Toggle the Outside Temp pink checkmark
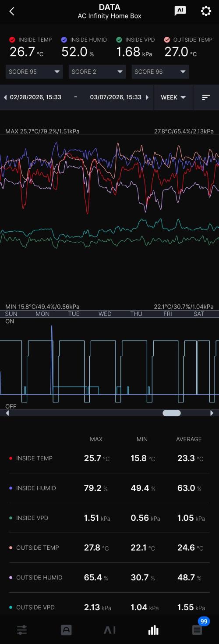Viewport: 219px width, 644px height. 167,39
